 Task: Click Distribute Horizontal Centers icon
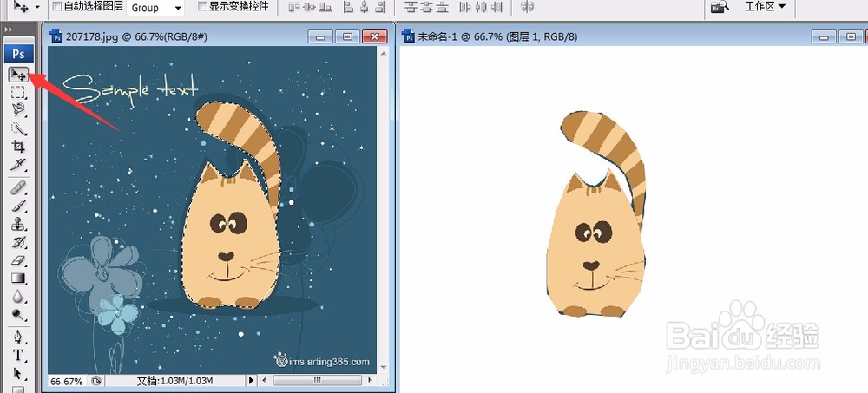pos(481,7)
